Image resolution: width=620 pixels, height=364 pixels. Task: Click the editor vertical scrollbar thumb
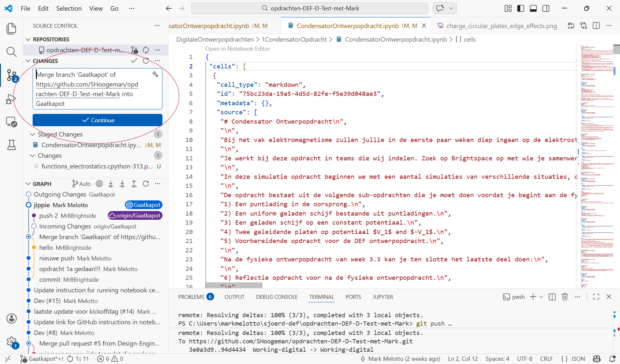coord(616,49)
